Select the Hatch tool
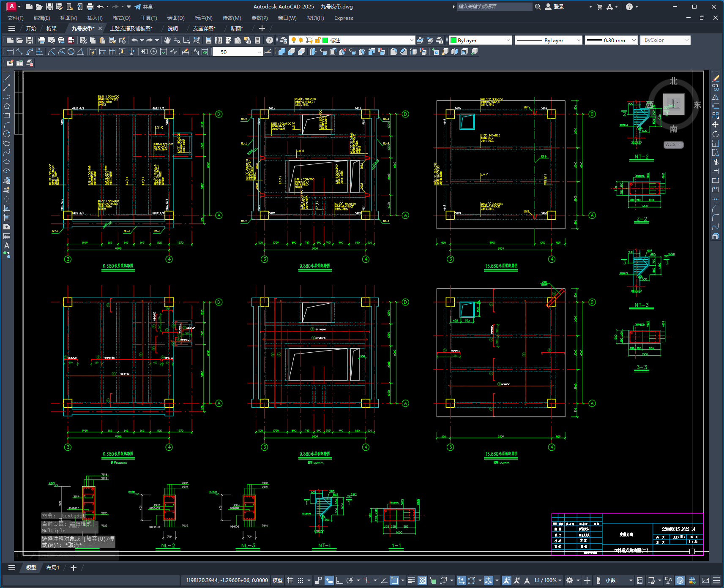The width and height of the screenshot is (724, 588). click(7, 208)
